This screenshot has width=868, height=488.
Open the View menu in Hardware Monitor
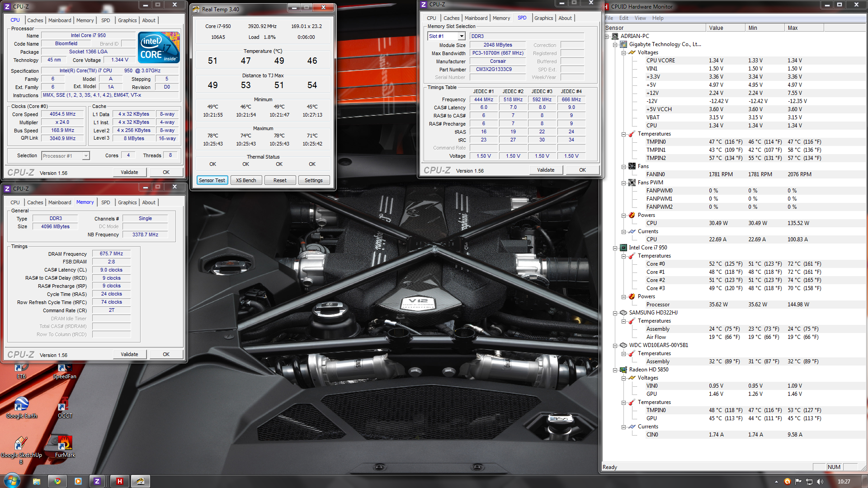[640, 18]
